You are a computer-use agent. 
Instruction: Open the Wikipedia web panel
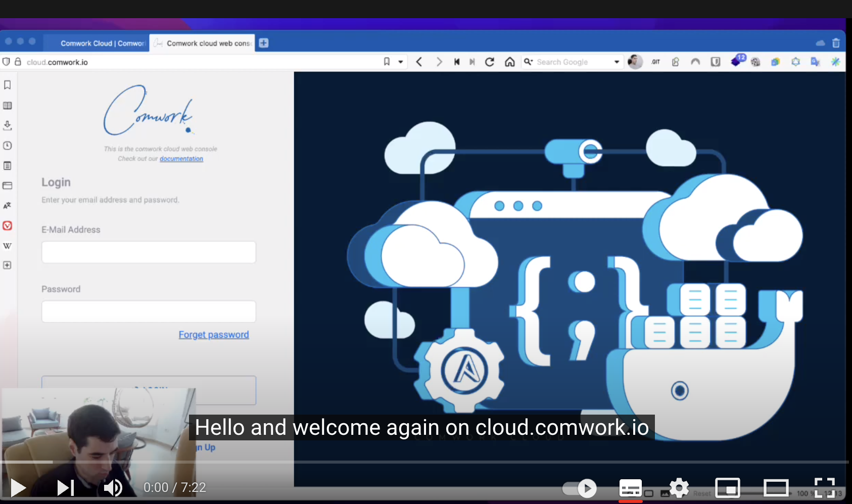click(x=8, y=246)
